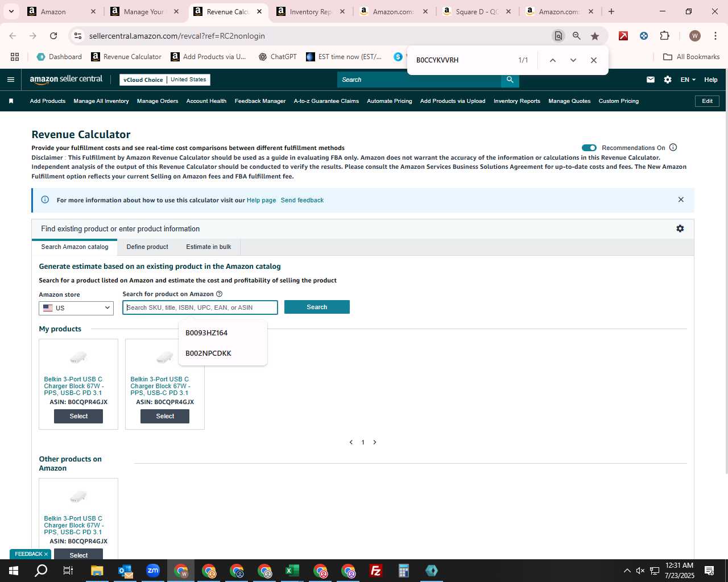
Task: Open Zoom from the taskbar
Action: click(x=153, y=571)
